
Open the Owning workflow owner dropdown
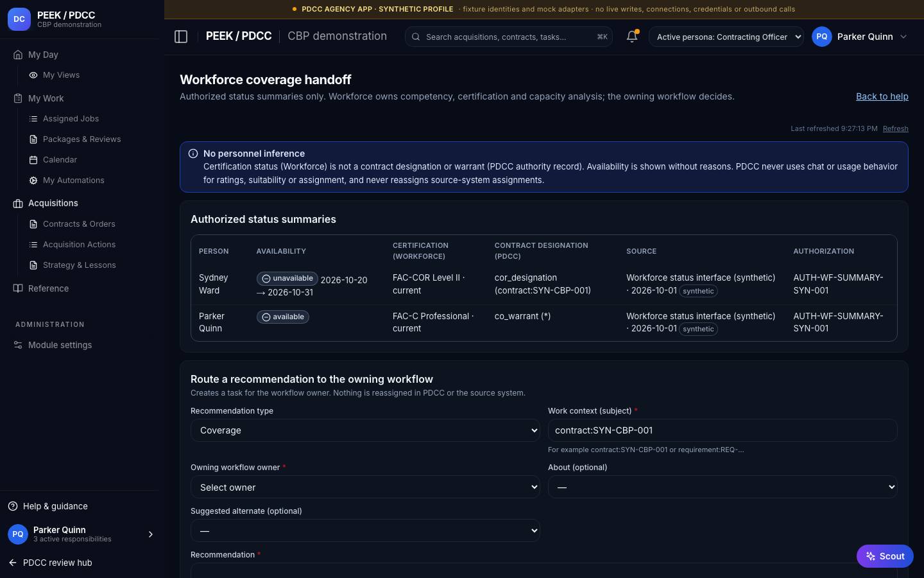(365, 487)
